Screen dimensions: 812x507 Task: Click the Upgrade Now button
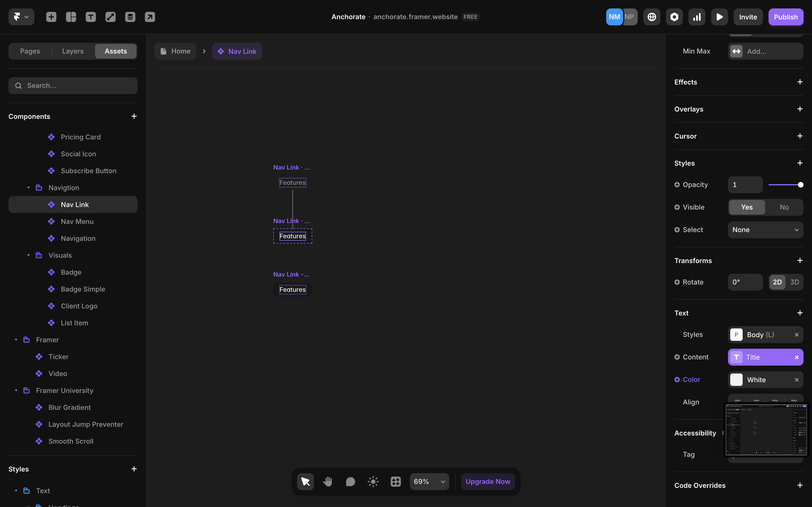487,482
